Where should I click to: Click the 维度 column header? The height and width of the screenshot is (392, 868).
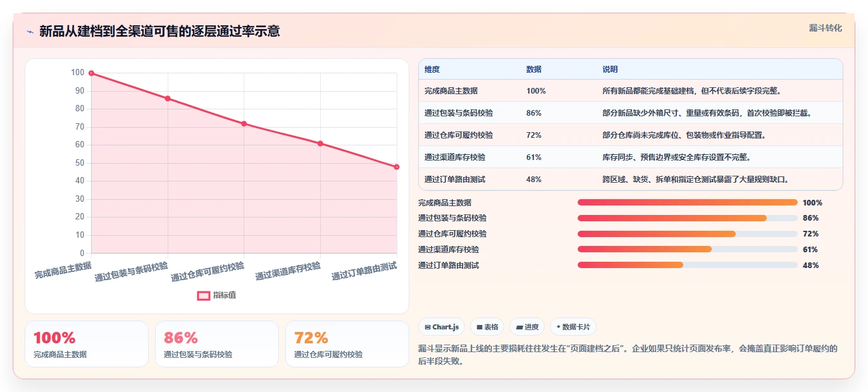432,70
